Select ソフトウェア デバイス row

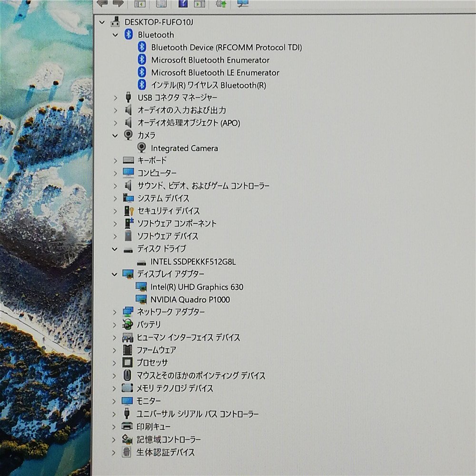pos(168,236)
